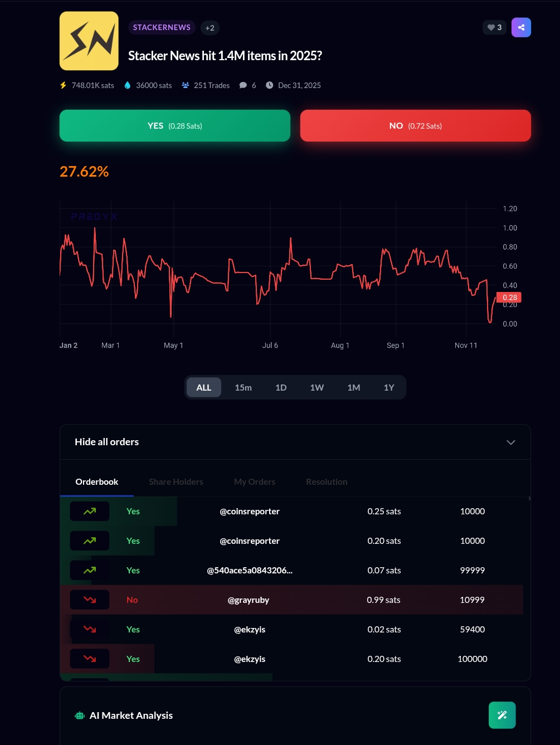
Task: Click the trades people icon
Action: 186,85
